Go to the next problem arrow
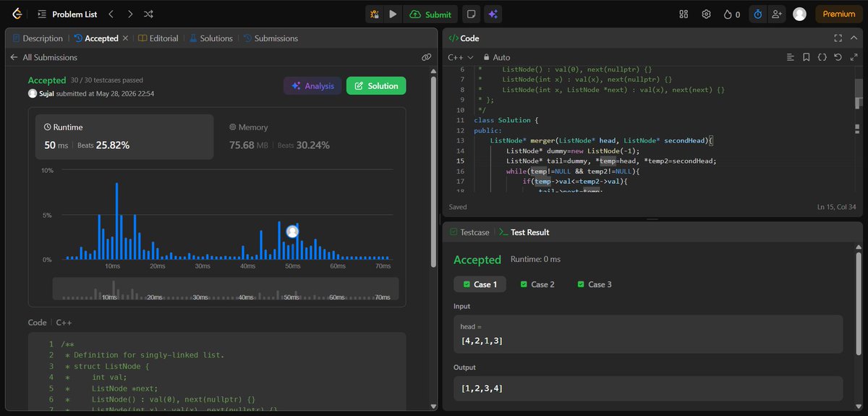This screenshot has height=416, width=868. pos(129,14)
